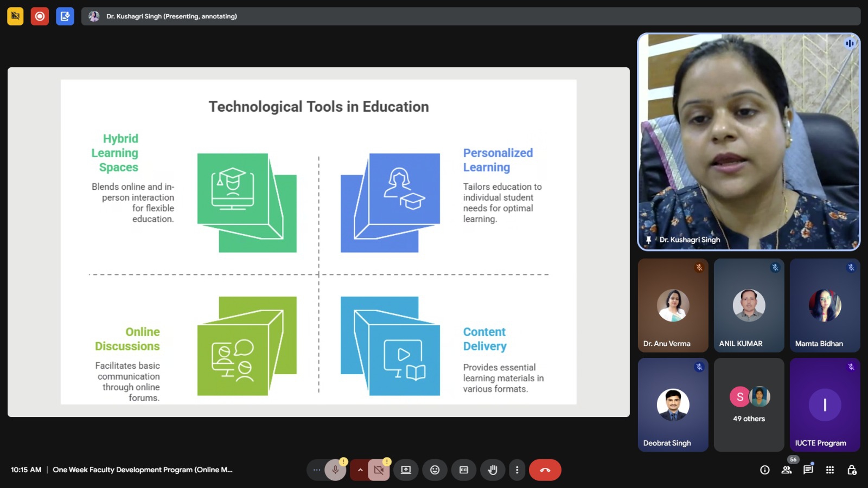
Task: Click the red recording indicator icon
Action: click(40, 16)
